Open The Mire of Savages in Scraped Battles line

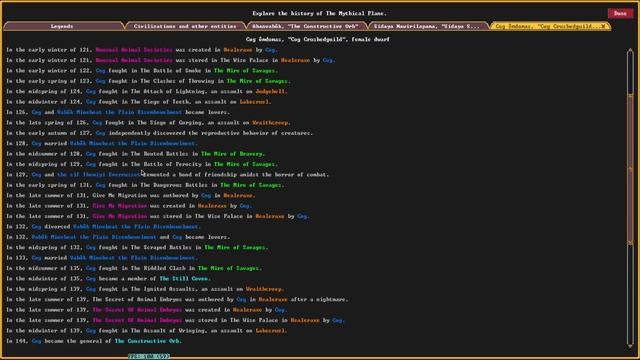pyautogui.click(x=236, y=248)
